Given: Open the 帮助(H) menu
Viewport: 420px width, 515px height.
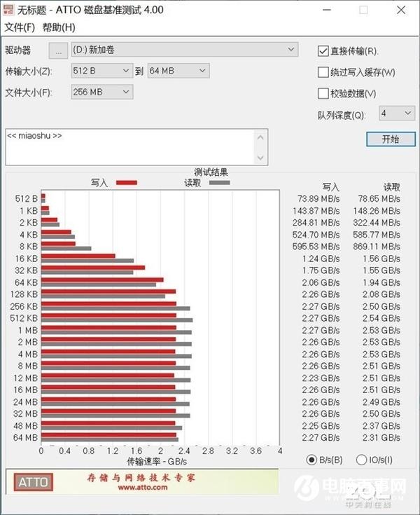Looking at the screenshot, I should (59, 27).
